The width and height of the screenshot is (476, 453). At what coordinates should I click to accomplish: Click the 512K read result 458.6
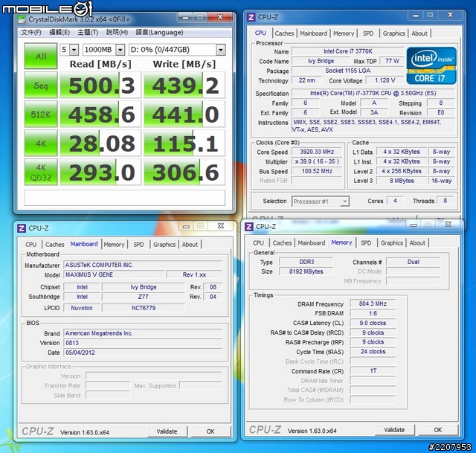pos(100,114)
